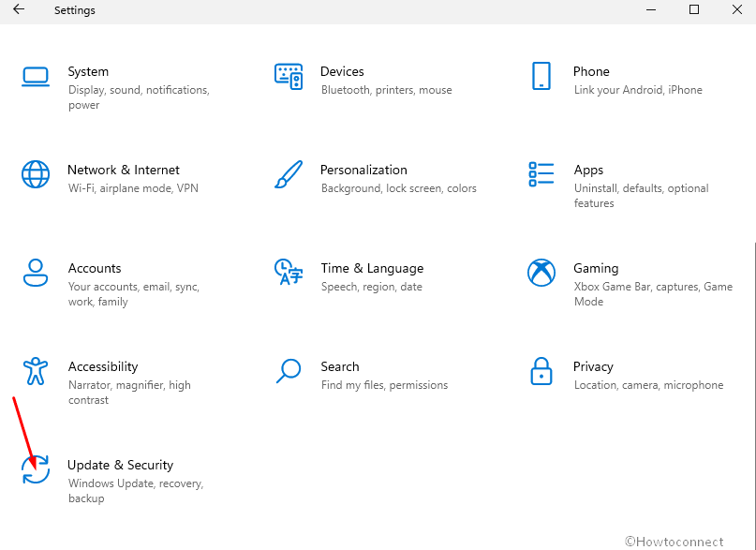
Task: Click 'Find my files, permissions' text
Action: pyautogui.click(x=384, y=385)
